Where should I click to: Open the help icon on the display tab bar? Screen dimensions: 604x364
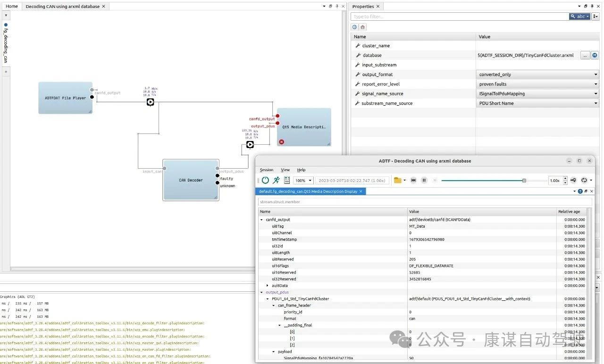tap(580, 191)
